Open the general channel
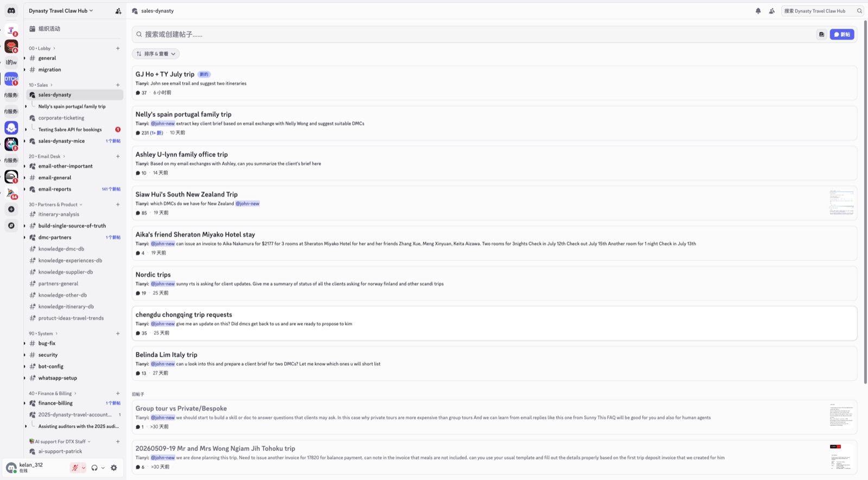Viewport: 868px width, 480px height. pos(74,58)
